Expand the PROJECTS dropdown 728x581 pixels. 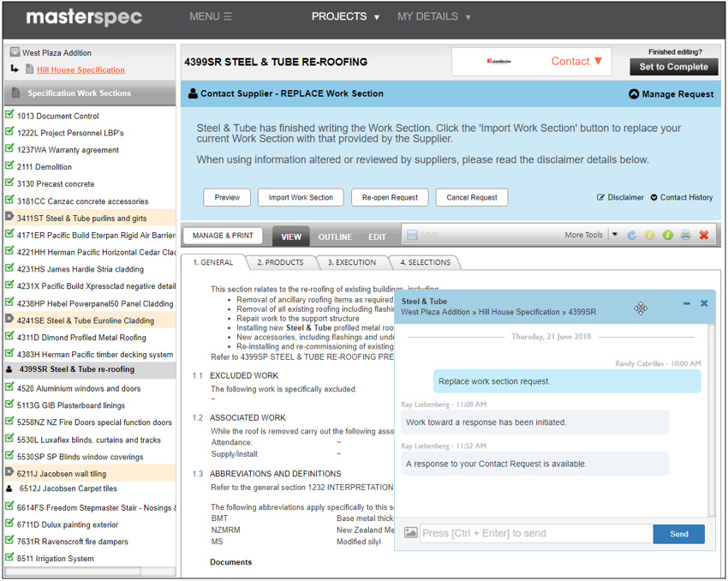click(x=346, y=15)
